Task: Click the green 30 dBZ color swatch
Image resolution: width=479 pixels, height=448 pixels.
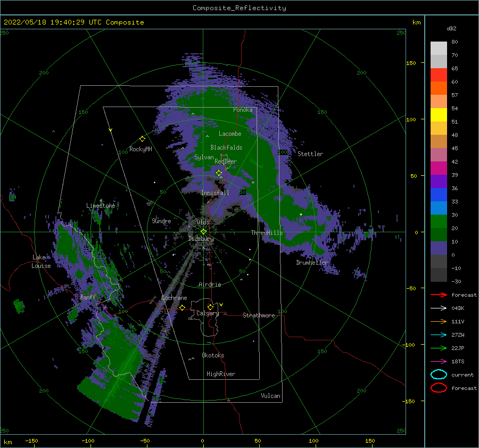Action: point(439,221)
